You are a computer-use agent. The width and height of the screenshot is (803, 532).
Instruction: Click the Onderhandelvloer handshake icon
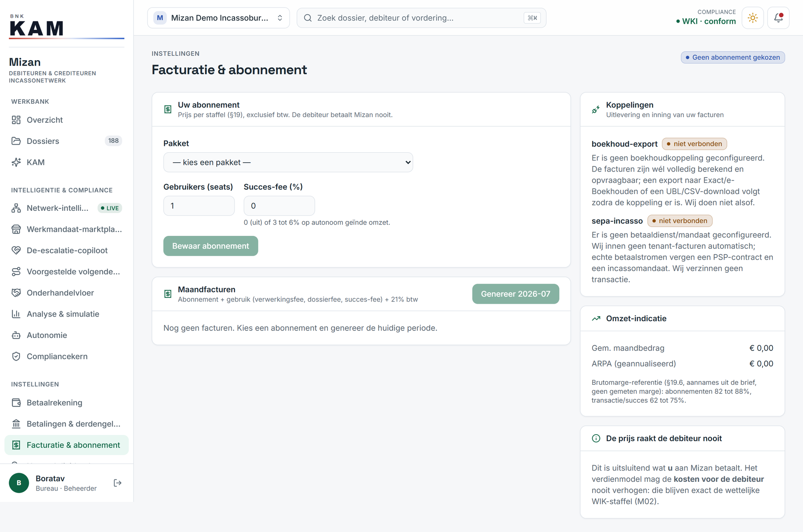16,293
